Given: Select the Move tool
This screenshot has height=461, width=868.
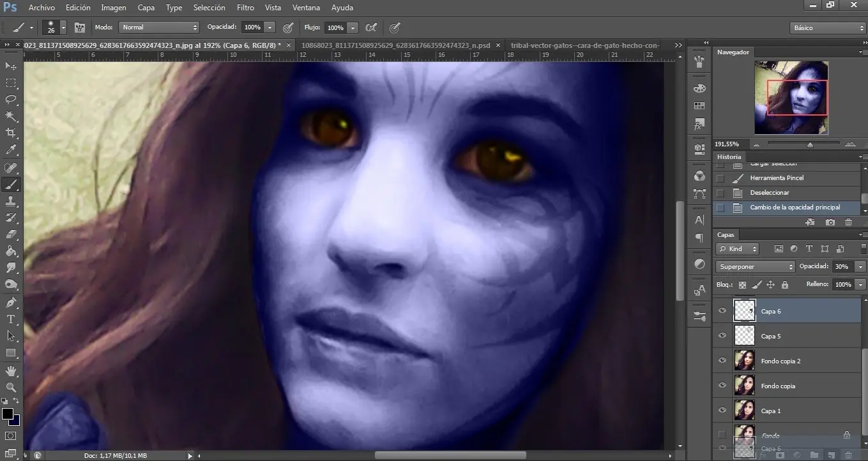Looking at the screenshot, I should [x=11, y=66].
